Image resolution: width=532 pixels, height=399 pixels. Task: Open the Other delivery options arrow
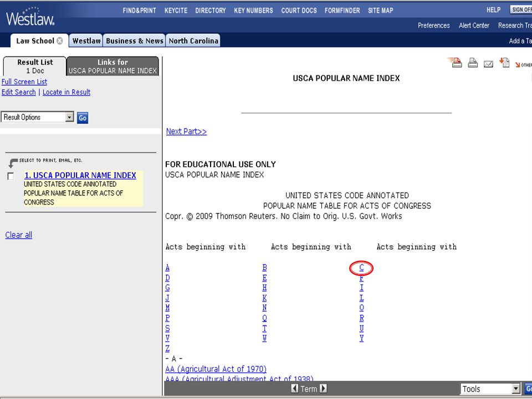coord(523,64)
